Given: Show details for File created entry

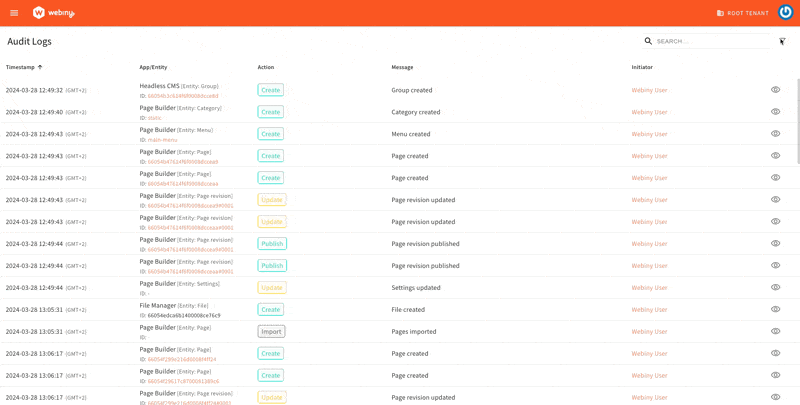Looking at the screenshot, I should (775, 310).
